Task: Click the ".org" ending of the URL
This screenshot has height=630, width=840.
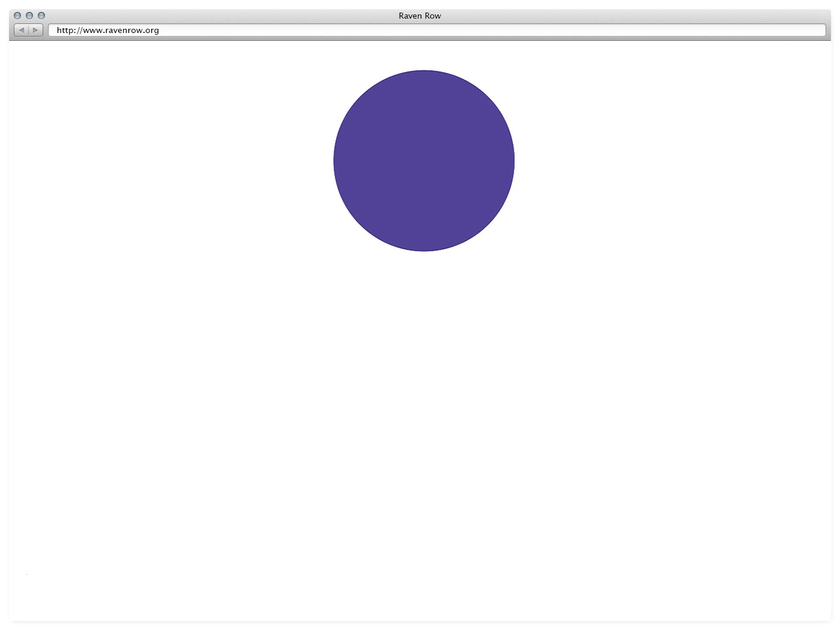Action: [151, 30]
